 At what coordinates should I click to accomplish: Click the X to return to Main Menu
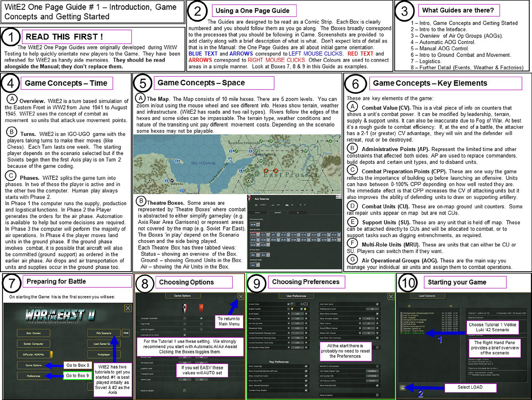[241, 296]
